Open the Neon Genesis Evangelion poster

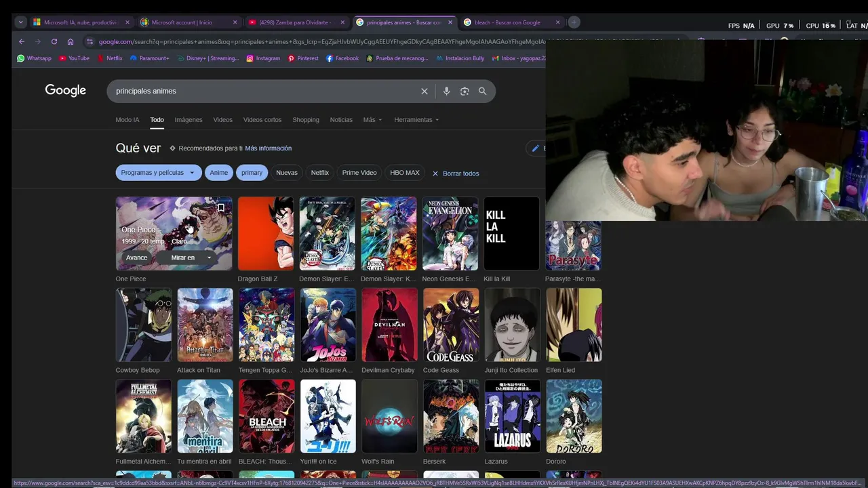click(450, 234)
